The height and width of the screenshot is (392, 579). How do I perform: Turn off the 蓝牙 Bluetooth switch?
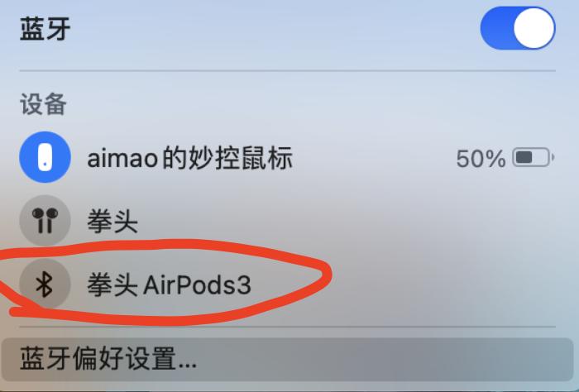click(518, 28)
